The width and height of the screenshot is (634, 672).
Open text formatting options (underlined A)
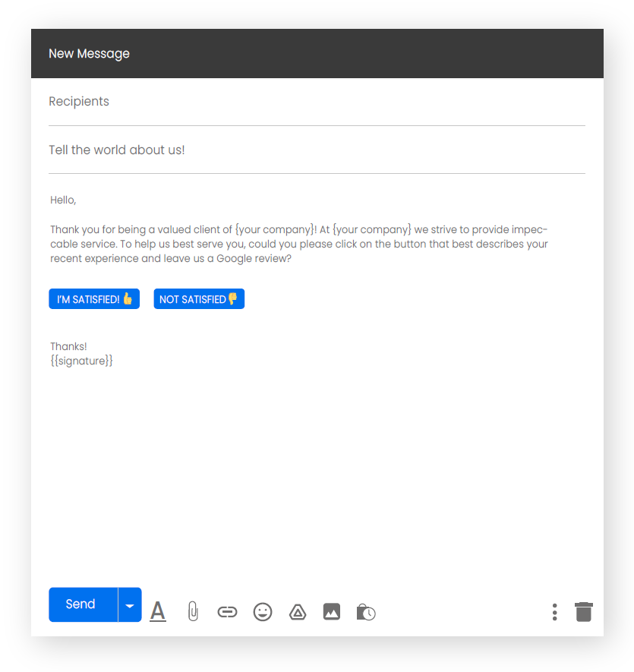coord(158,611)
